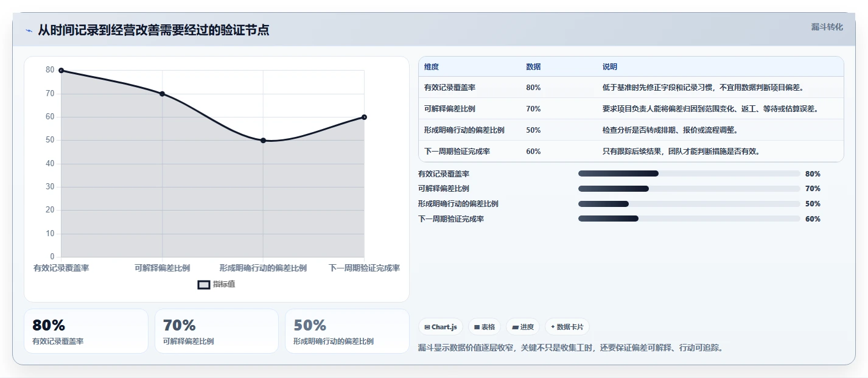Click the legend color box for 指标值
The width and height of the screenshot is (868, 378).
click(x=204, y=284)
